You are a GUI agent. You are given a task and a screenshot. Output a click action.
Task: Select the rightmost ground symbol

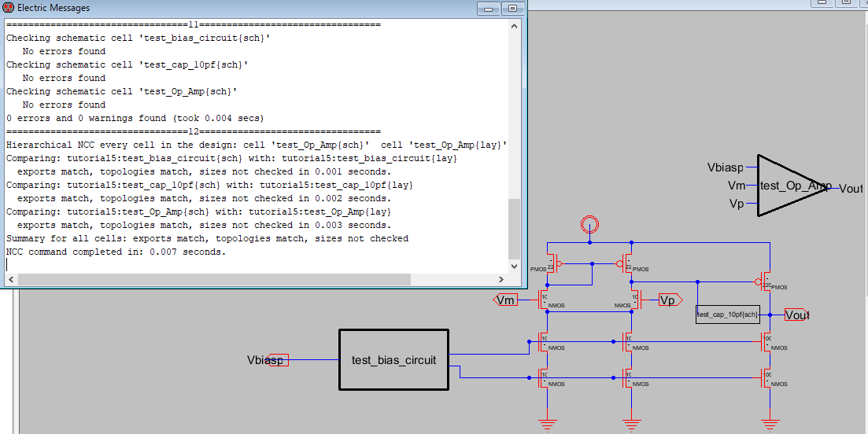(x=770, y=423)
